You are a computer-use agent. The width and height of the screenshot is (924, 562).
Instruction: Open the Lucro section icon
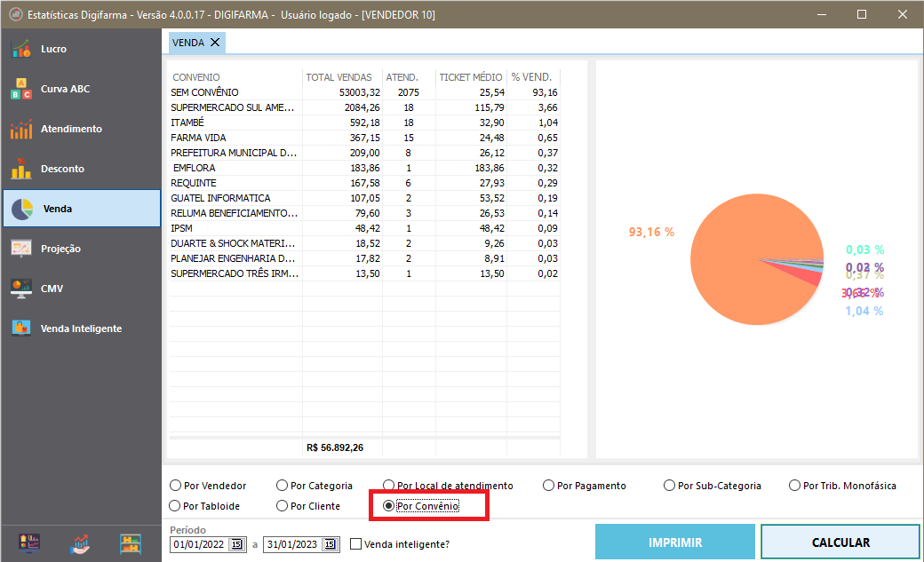pyautogui.click(x=21, y=49)
